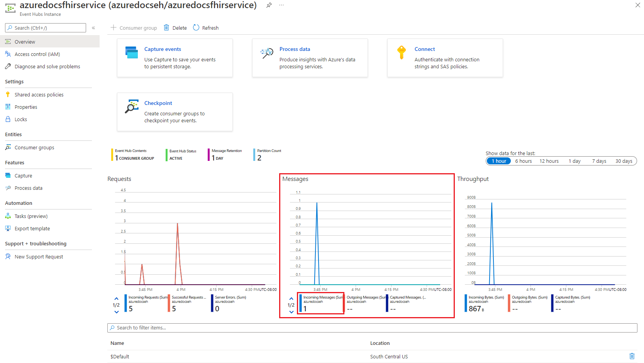This screenshot has width=644, height=363.
Task: Click the Delete trash icon in toolbar
Action: [166, 28]
